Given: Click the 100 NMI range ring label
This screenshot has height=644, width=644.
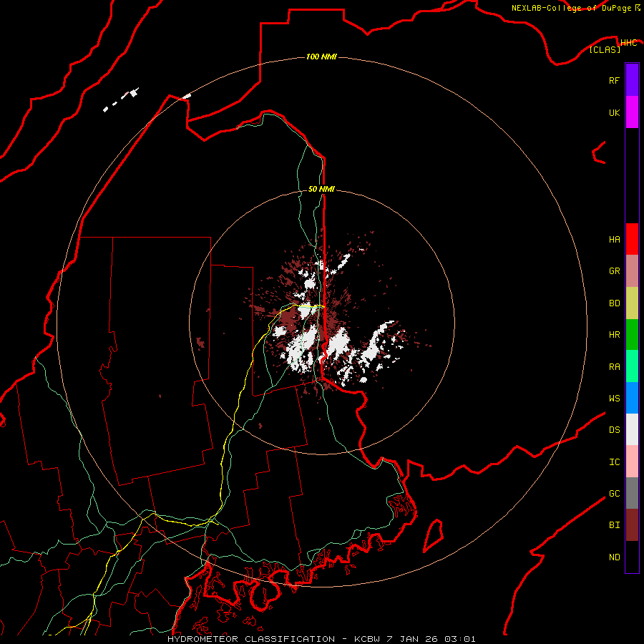Looking at the screenshot, I should pos(321,57).
